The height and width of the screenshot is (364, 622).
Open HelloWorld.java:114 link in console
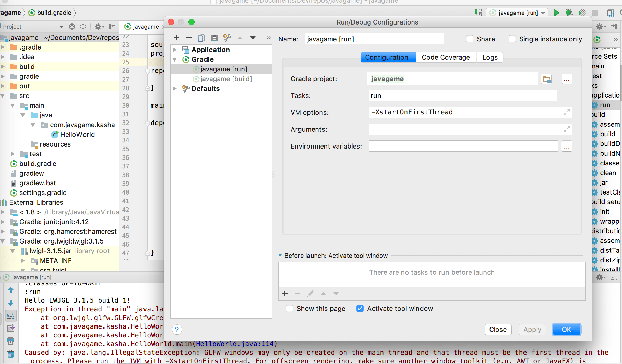point(235,344)
